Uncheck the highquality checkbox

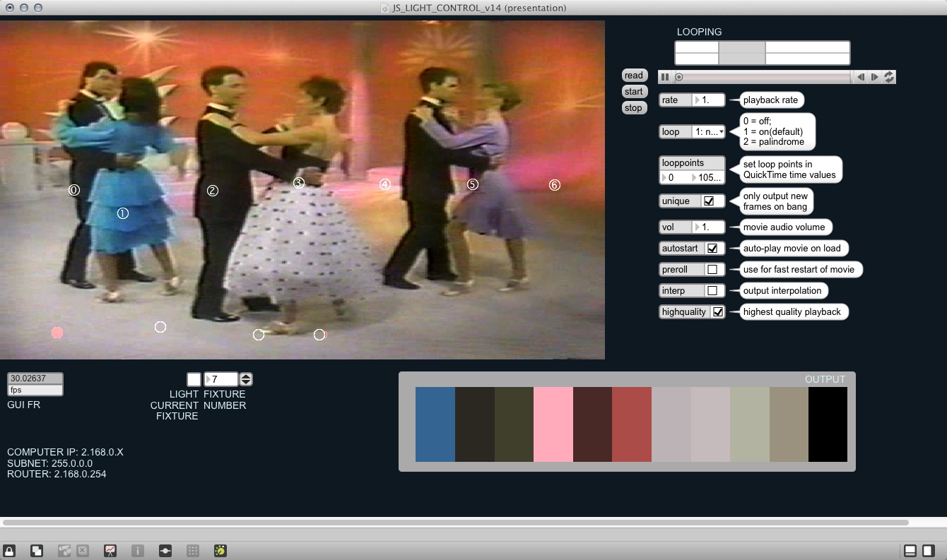(718, 312)
